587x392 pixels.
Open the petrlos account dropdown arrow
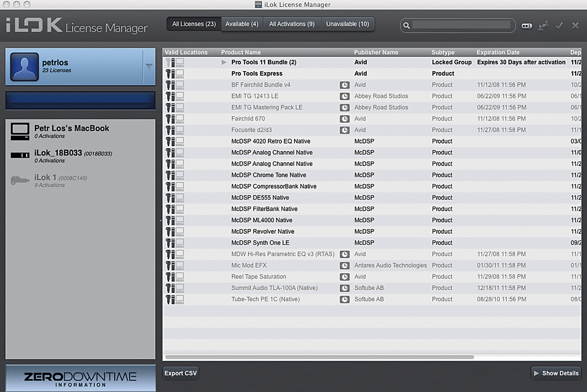tap(149, 66)
